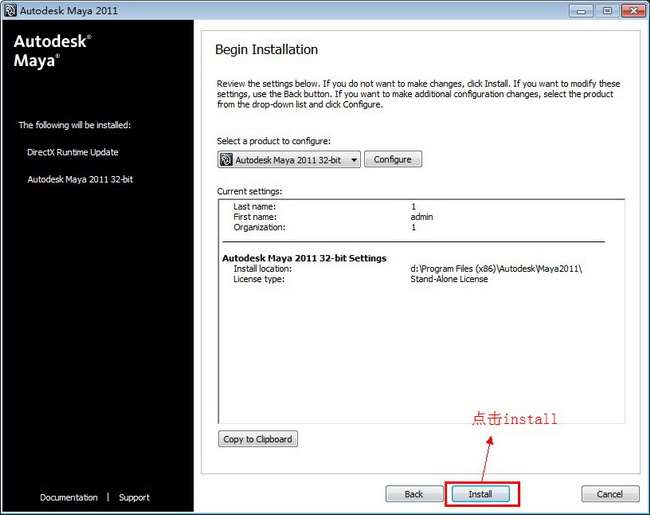Click the 'License type:' label
Viewport: 650px width, 515px height.
[x=259, y=279]
